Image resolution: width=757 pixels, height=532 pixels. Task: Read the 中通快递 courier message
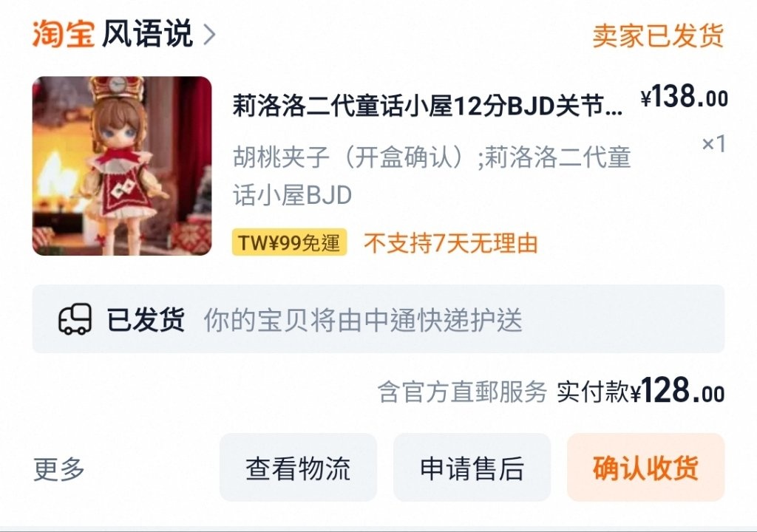(x=363, y=320)
